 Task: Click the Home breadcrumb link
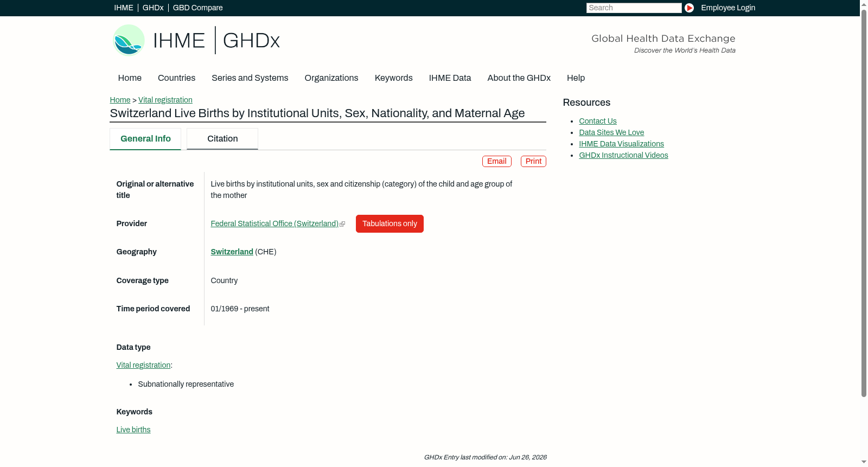(120, 100)
